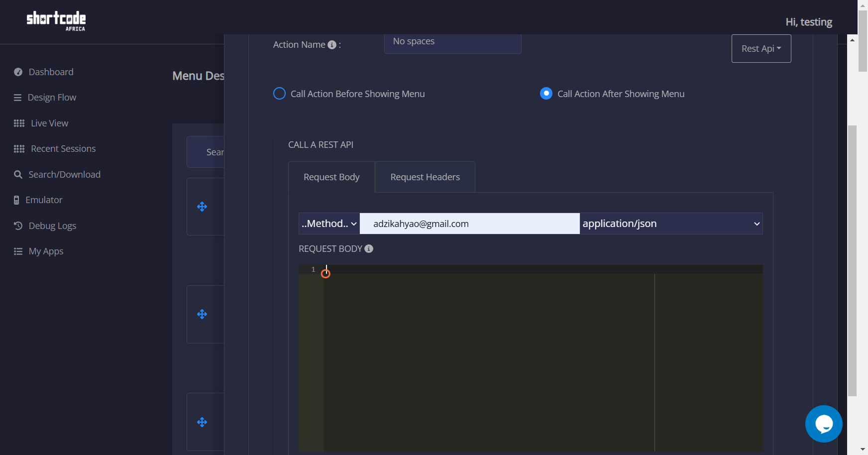Switch to Request Headers tab
Viewport: 868px width, 455px height.
pos(425,177)
